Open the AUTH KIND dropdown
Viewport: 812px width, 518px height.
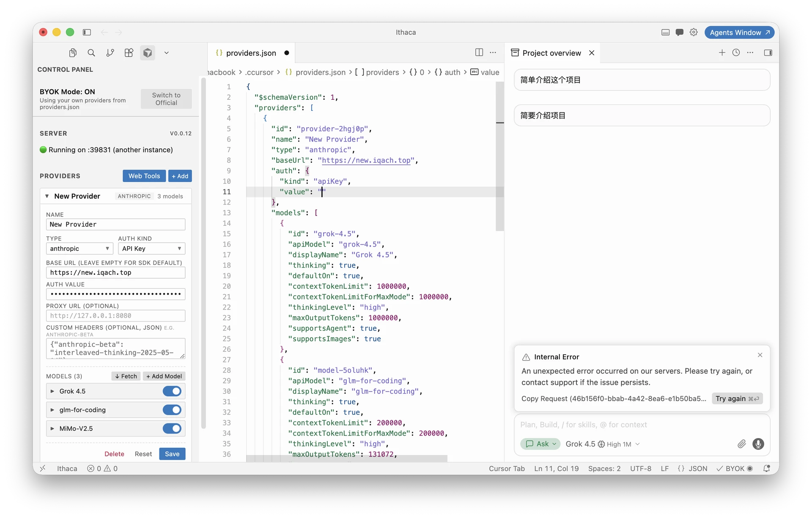pos(151,249)
